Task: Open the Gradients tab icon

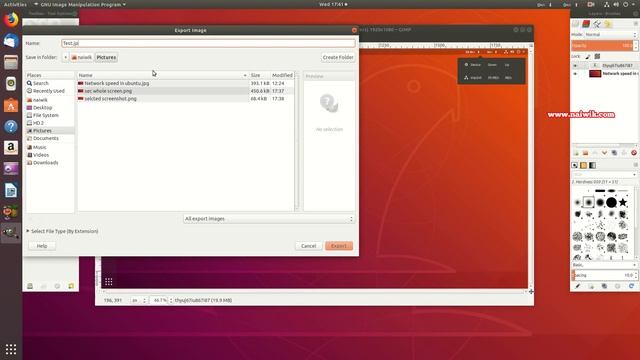Action: [x=592, y=165]
